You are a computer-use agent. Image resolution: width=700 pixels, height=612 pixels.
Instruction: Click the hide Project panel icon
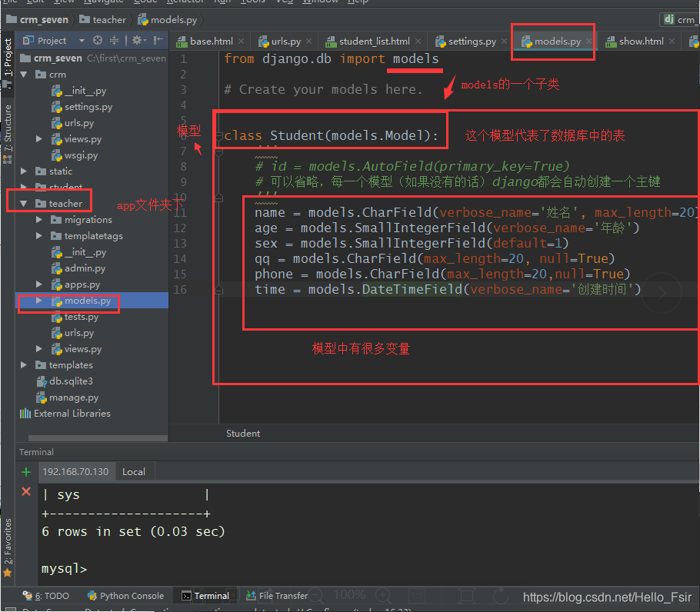[158, 41]
